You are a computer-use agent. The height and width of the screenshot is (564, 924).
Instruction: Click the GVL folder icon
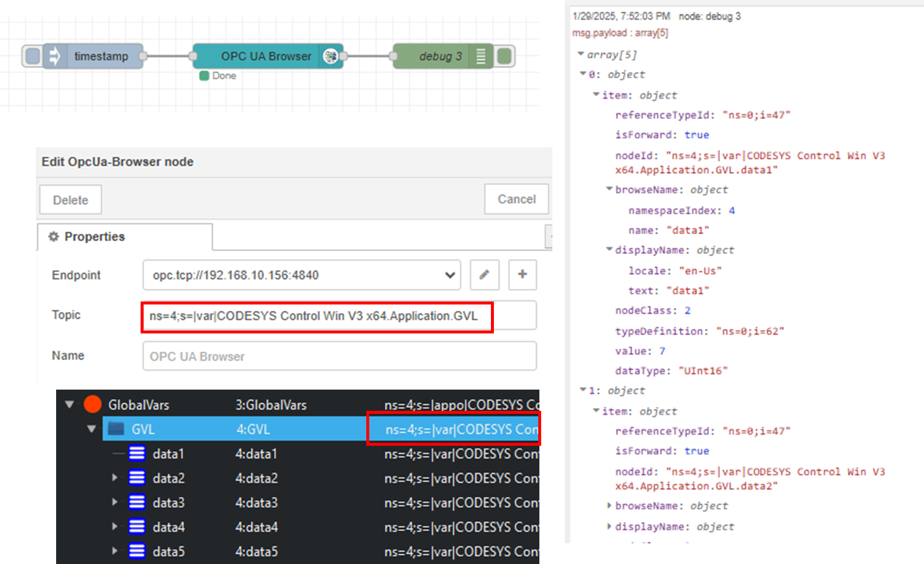point(116,429)
